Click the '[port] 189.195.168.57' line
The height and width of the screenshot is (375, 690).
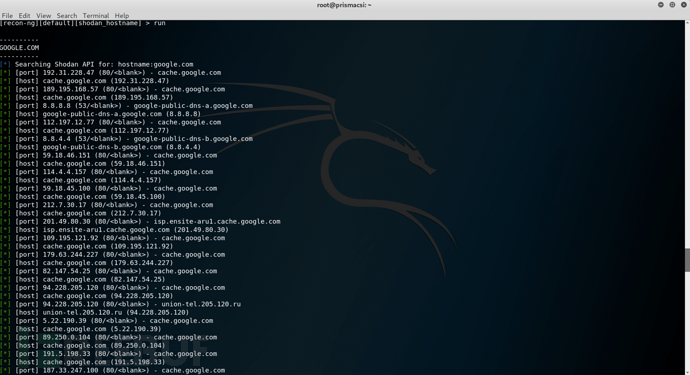(113, 89)
